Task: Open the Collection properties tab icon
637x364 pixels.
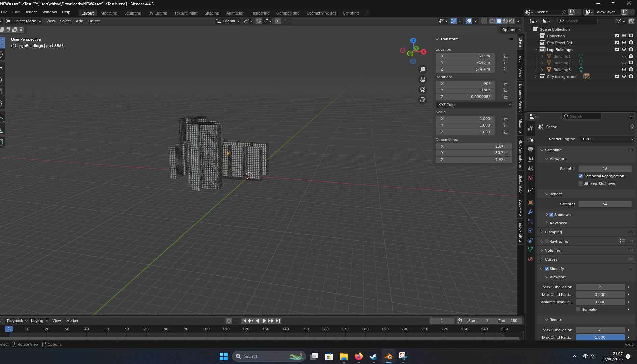Action: [530, 190]
